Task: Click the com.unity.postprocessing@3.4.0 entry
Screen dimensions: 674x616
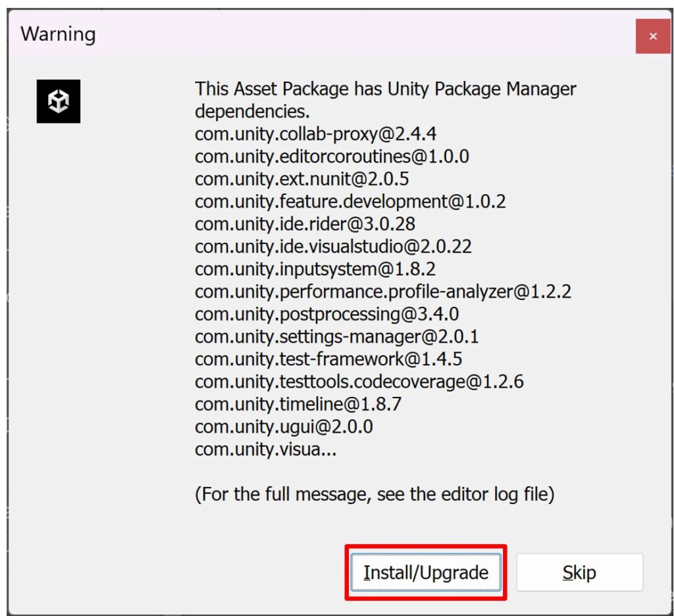Action: 326,314
